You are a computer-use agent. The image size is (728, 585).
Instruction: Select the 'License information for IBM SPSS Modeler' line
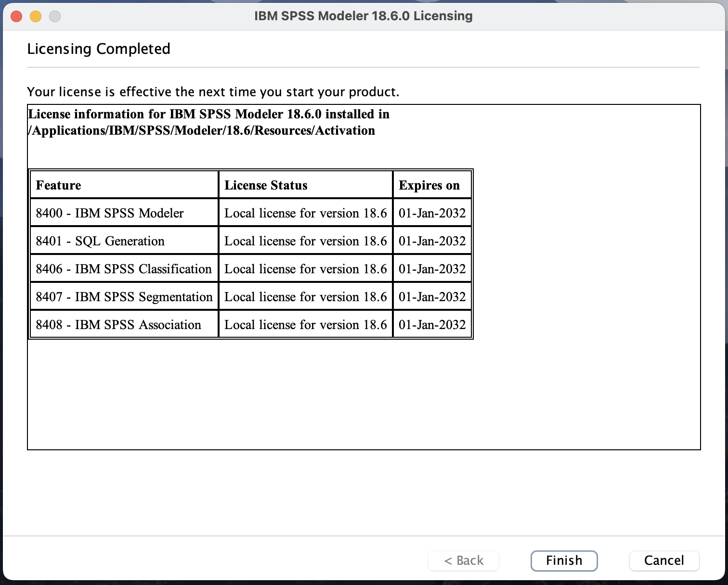point(209,114)
